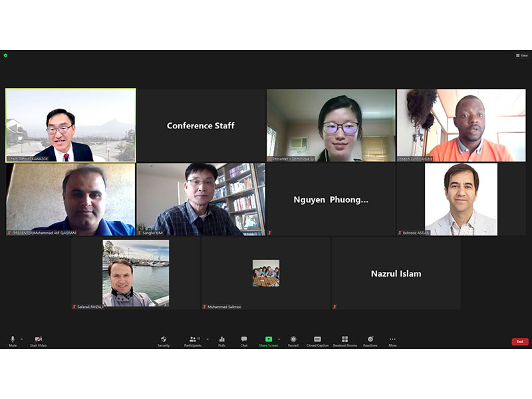Open the Chat panel
The width and height of the screenshot is (532, 399).
244,339
